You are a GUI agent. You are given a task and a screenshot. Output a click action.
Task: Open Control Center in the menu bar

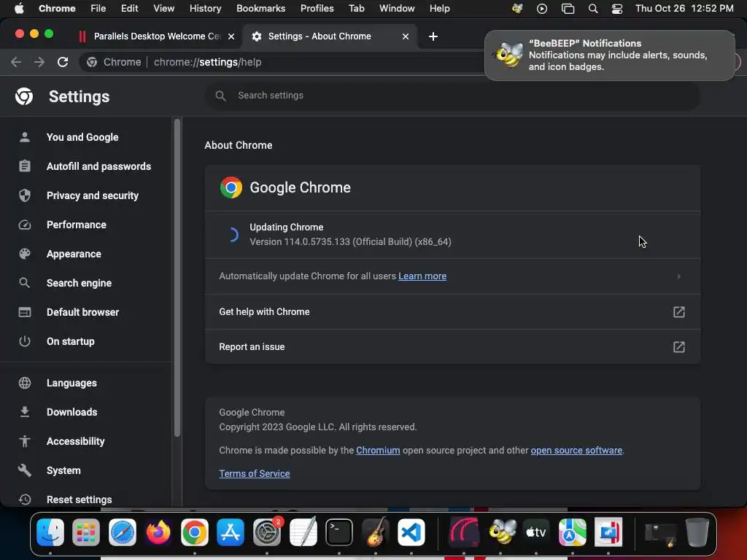[617, 9]
